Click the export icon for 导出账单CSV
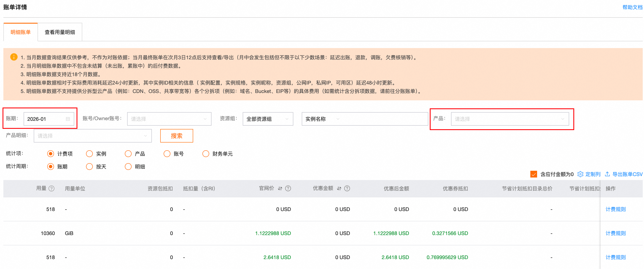This screenshot has width=644, height=269. [x=607, y=174]
